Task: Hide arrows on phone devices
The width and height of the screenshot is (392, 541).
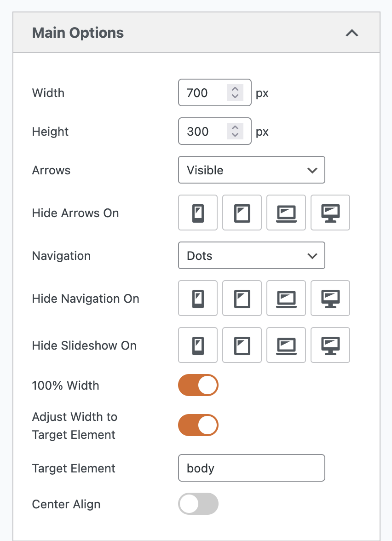Action: pos(197,213)
